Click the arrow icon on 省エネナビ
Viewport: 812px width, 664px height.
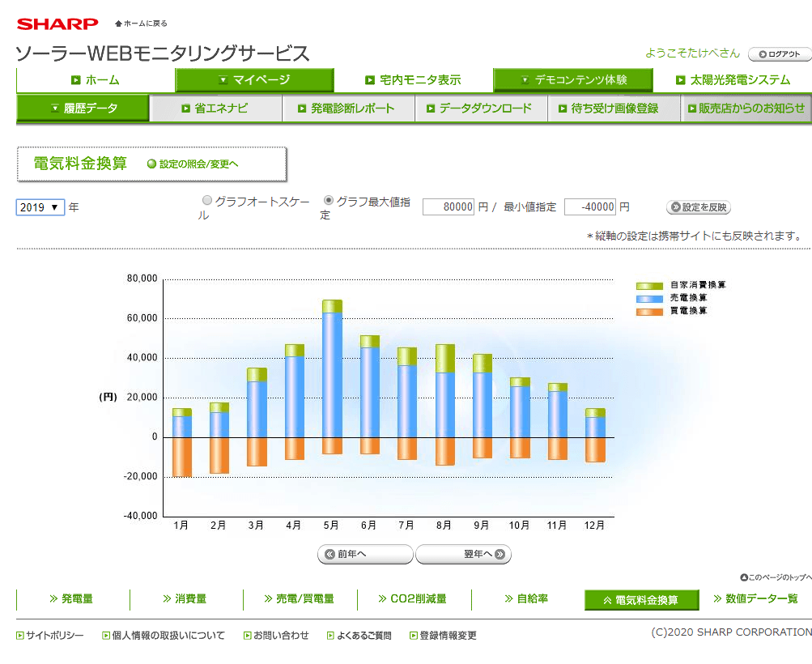(185, 109)
